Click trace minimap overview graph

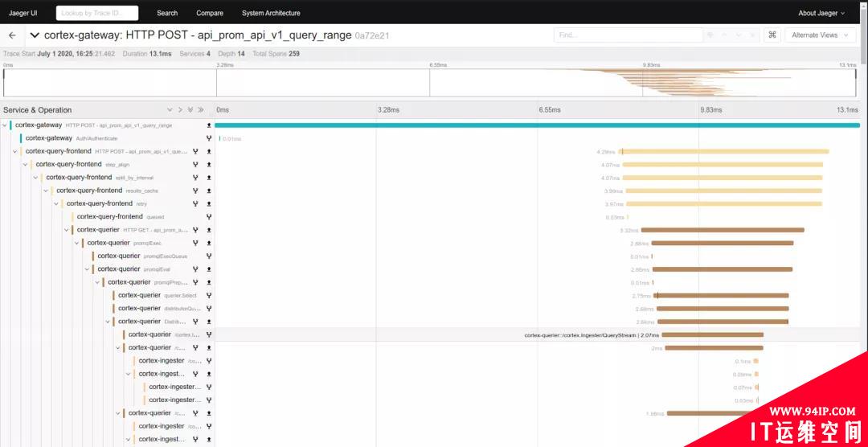(429, 83)
